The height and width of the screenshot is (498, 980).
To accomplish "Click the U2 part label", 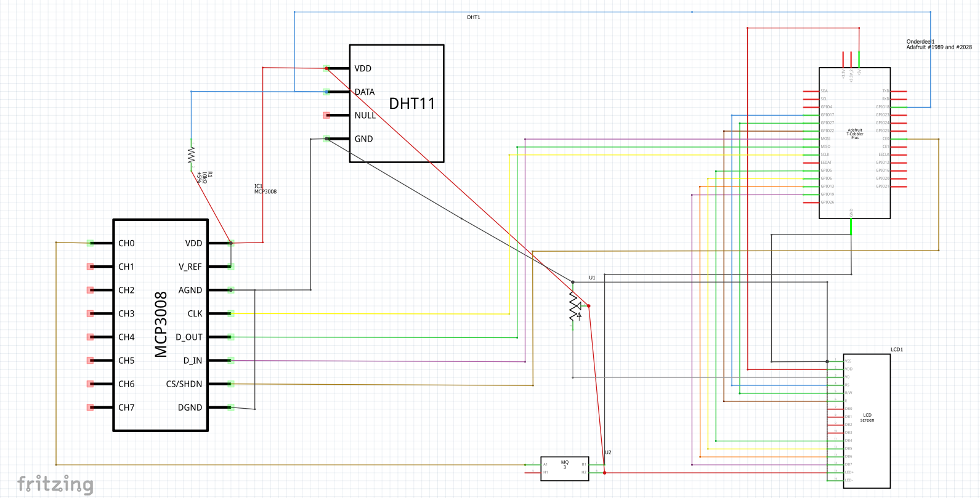I will tap(608, 452).
